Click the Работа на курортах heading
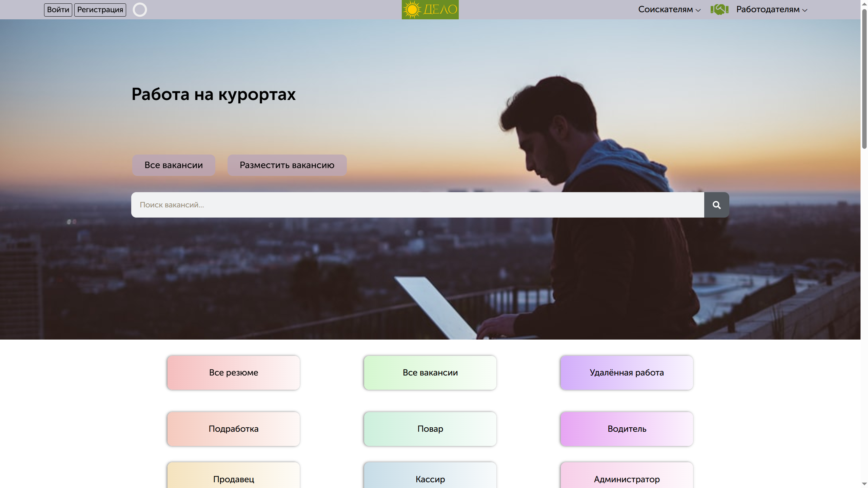Image resolution: width=868 pixels, height=488 pixels. (214, 94)
